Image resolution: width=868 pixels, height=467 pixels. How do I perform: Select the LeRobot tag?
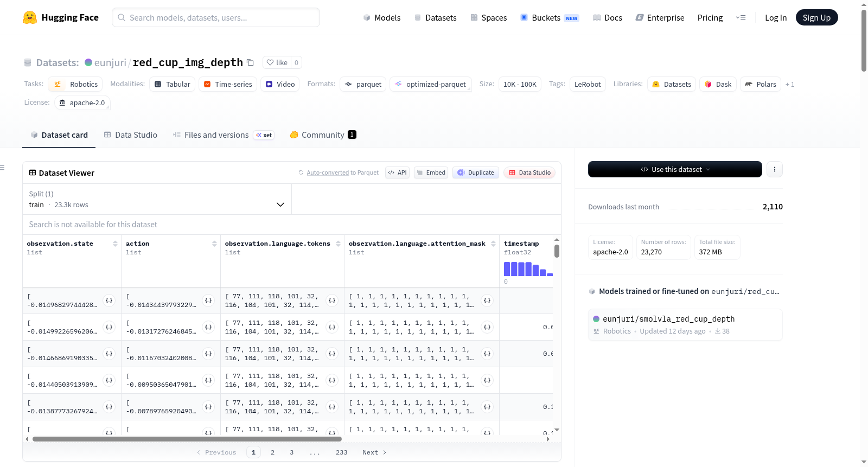click(588, 84)
